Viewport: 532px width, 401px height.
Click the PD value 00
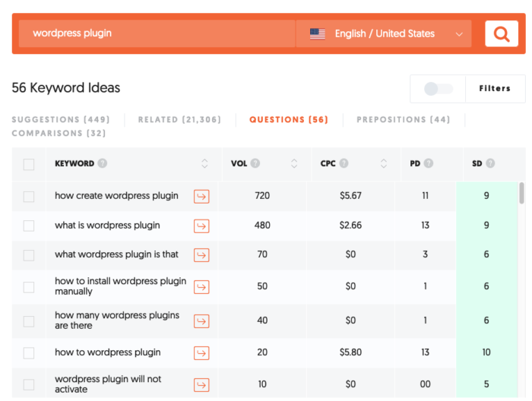click(425, 384)
